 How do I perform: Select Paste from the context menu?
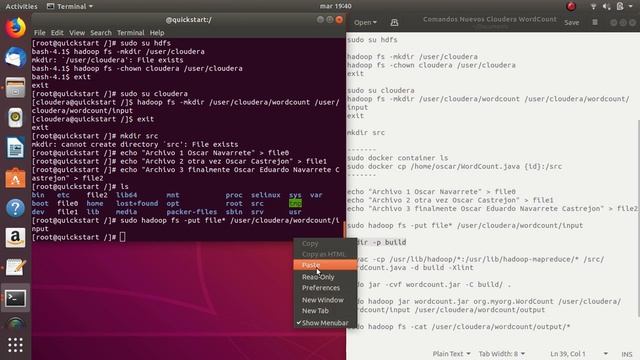pos(324,265)
